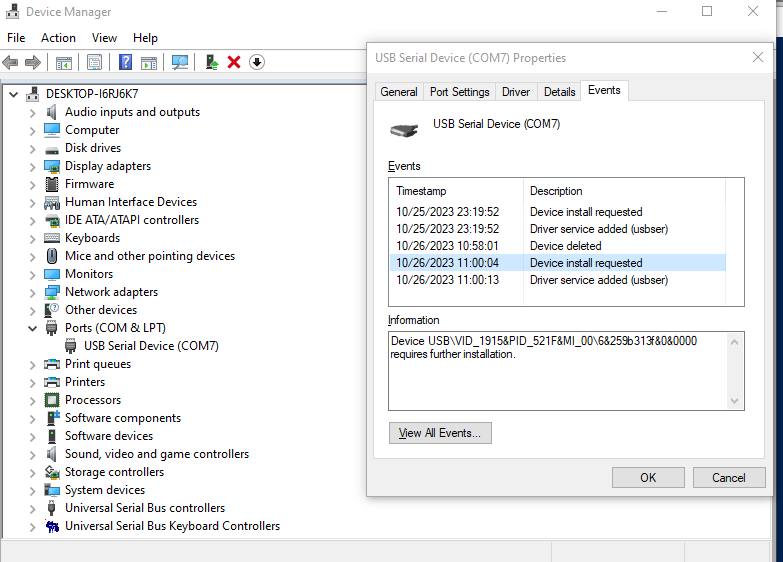
Task: Open the Action menu
Action: point(58,38)
